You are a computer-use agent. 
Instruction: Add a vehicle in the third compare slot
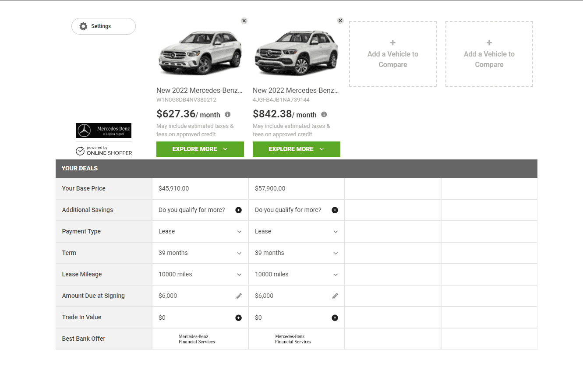point(393,54)
